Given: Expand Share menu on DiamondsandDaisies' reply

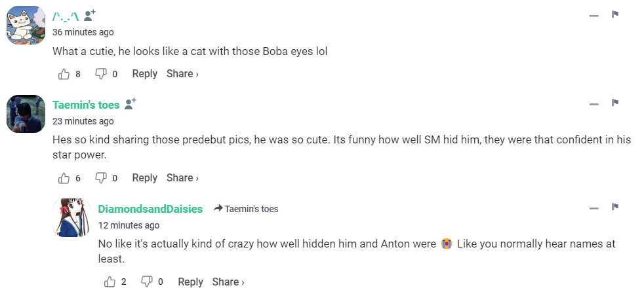Looking at the screenshot, I should click(228, 282).
